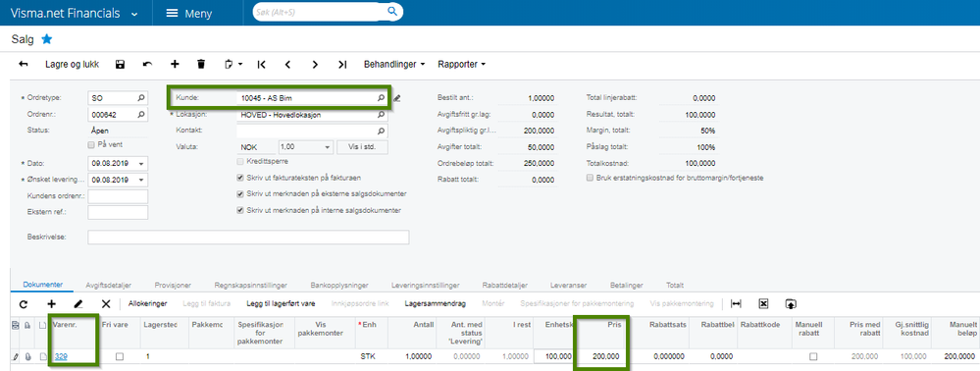
Task: Go to next record arrow
Action: point(315,65)
